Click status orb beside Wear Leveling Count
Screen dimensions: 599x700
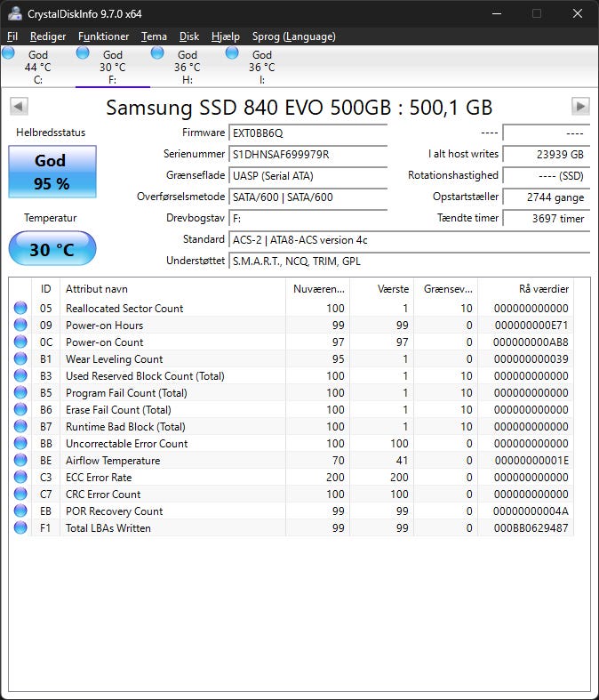20,359
